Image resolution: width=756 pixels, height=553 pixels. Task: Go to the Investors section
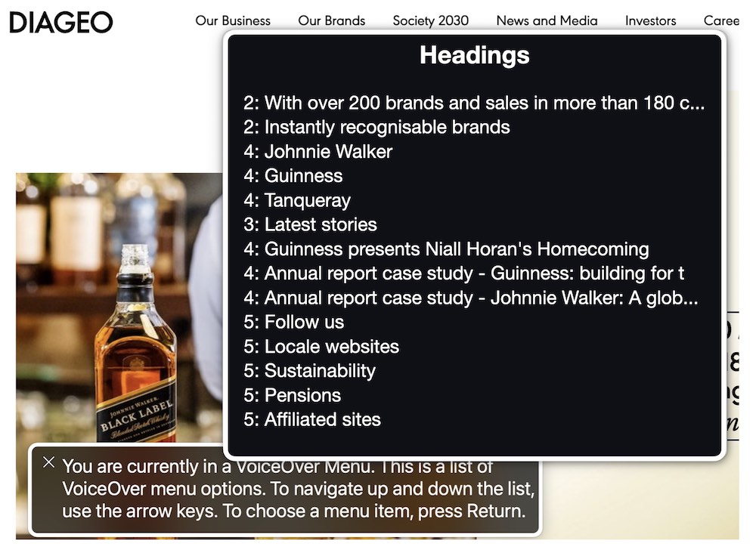(650, 20)
